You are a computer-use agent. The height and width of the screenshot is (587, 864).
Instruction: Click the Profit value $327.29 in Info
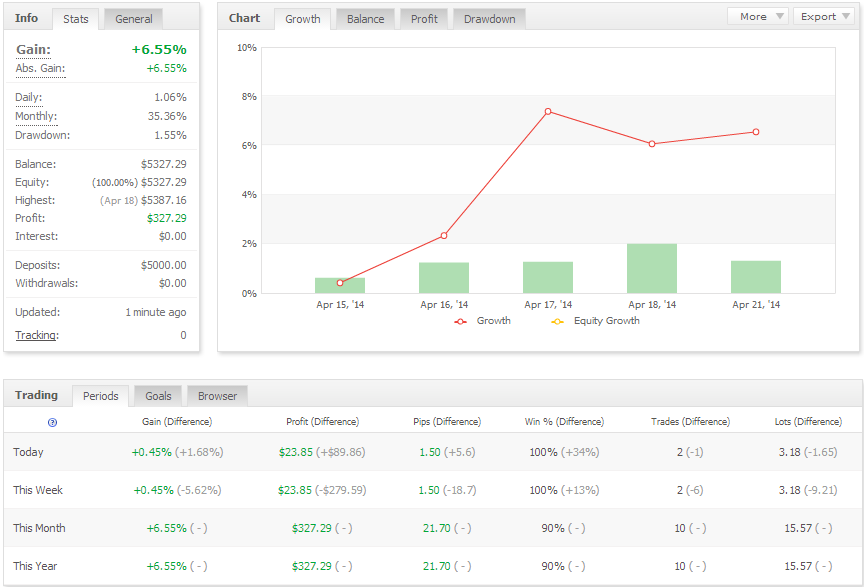(166, 218)
